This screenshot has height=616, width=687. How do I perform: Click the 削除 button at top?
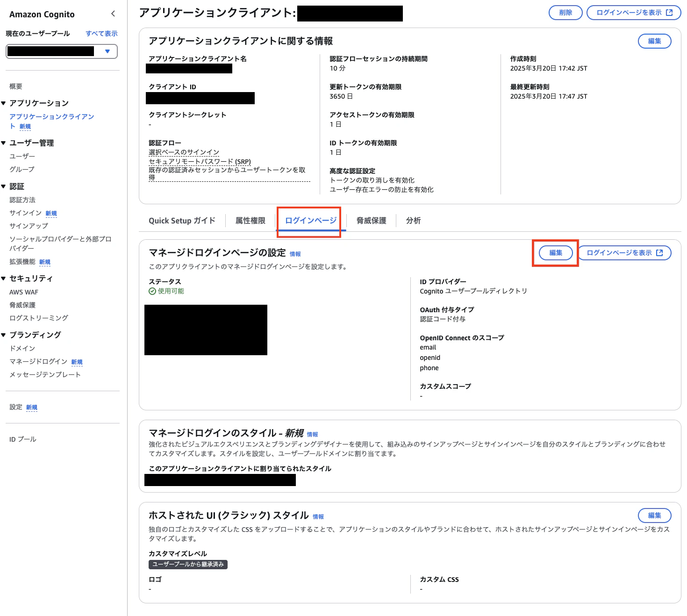click(565, 13)
